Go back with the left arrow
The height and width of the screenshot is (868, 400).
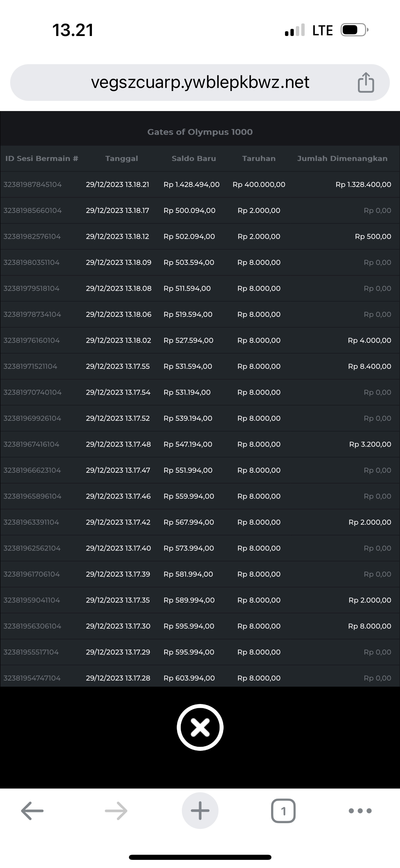pyautogui.click(x=32, y=811)
